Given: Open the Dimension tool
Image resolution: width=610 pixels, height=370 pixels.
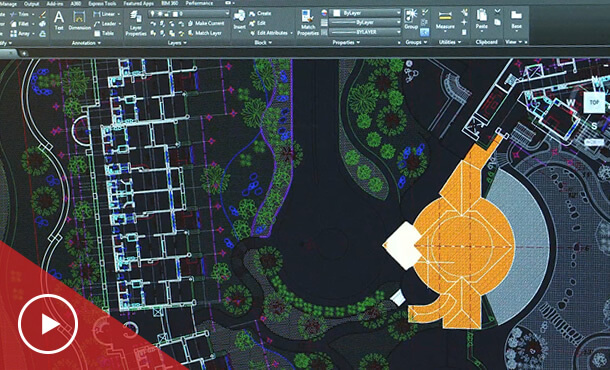Looking at the screenshot, I should click(79, 20).
